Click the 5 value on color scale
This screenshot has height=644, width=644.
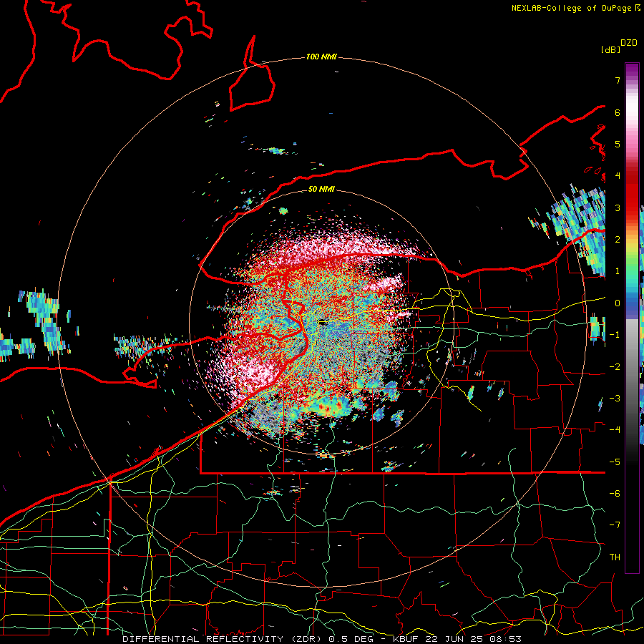click(618, 144)
